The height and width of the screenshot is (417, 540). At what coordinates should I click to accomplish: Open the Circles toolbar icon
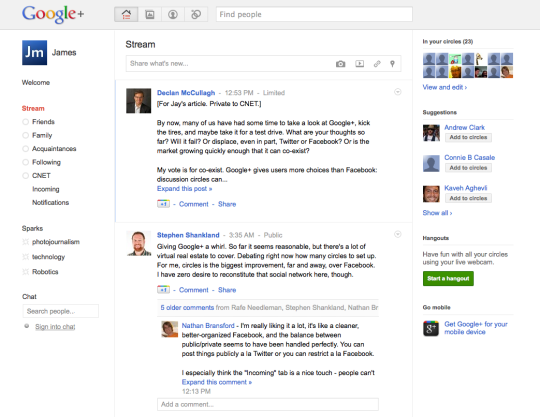click(x=196, y=14)
